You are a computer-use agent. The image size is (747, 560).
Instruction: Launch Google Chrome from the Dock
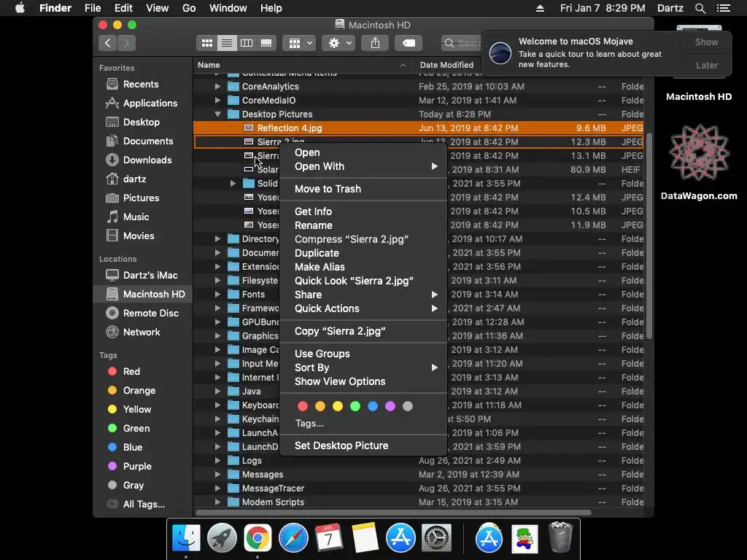pos(258,539)
